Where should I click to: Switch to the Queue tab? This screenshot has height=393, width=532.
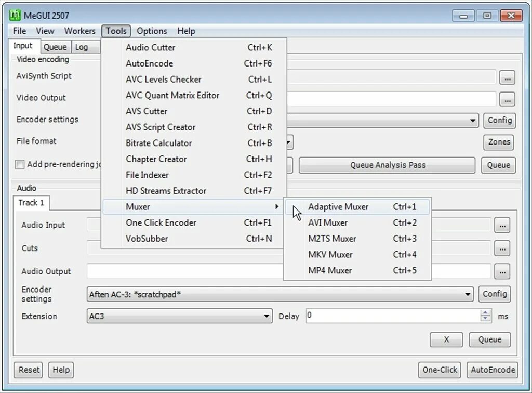click(55, 47)
